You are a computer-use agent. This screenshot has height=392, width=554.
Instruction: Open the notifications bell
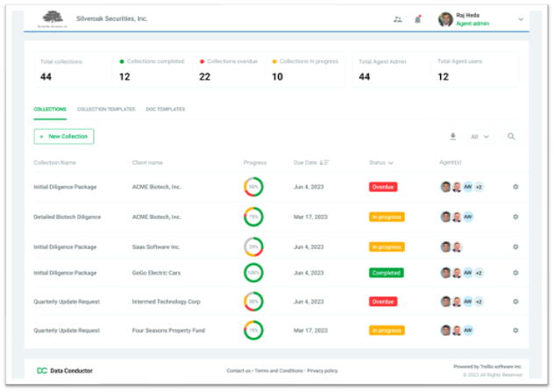pyautogui.click(x=417, y=19)
